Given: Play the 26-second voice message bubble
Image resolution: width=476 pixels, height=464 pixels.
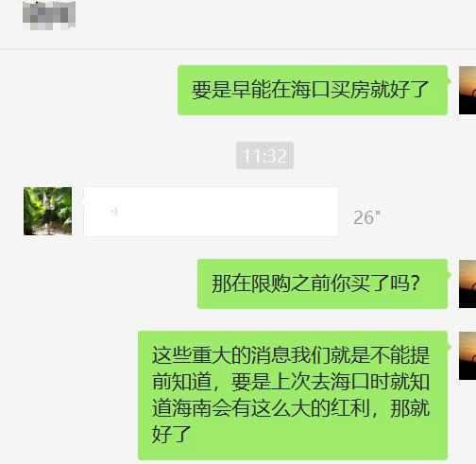Looking at the screenshot, I should pos(211,212).
